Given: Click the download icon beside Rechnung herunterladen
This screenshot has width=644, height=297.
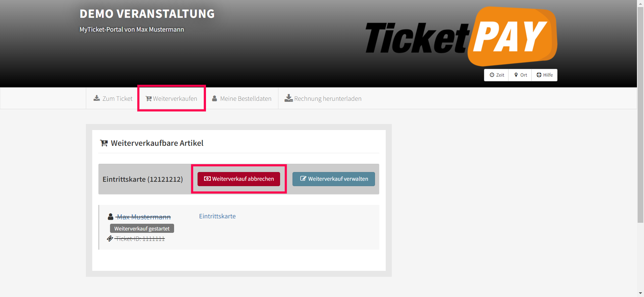Looking at the screenshot, I should (x=289, y=98).
